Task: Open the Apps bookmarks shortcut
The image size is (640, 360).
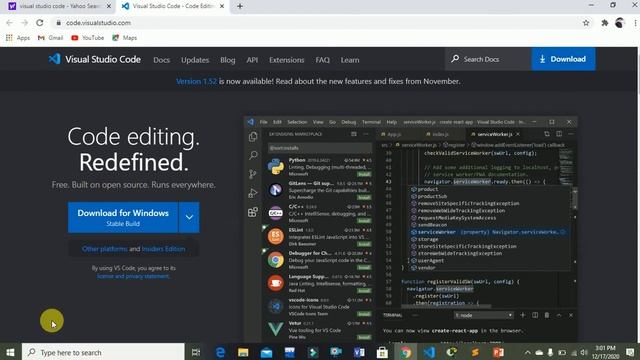Action: pos(18,38)
